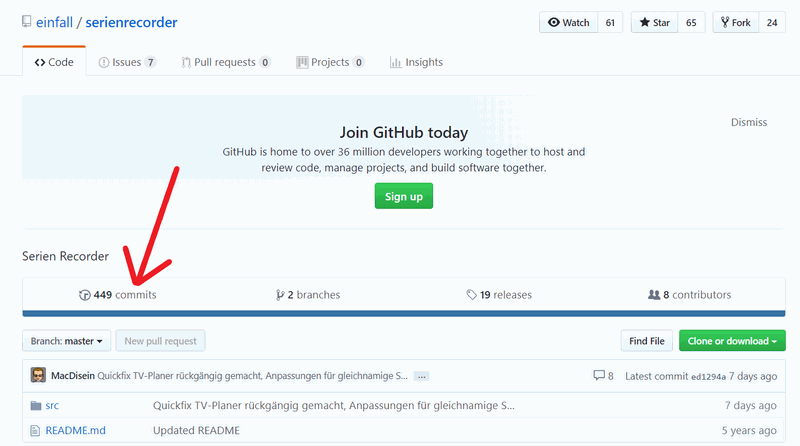This screenshot has width=800, height=446.
Task: Open the watchers count 61
Action: coord(610,22)
